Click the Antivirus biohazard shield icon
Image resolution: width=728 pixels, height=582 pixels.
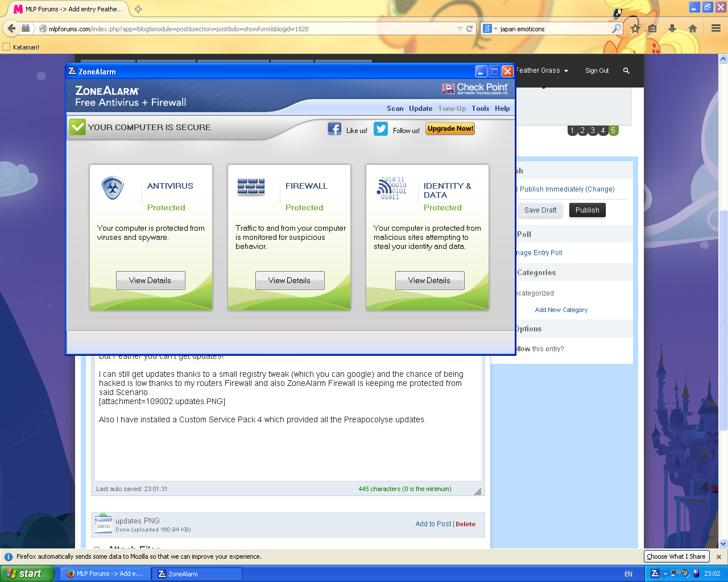tap(113, 188)
